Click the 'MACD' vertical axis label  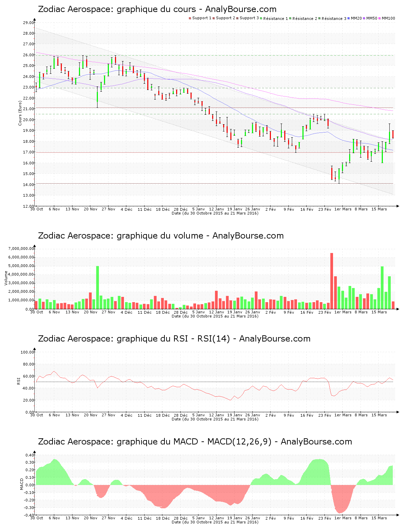tap(22, 484)
